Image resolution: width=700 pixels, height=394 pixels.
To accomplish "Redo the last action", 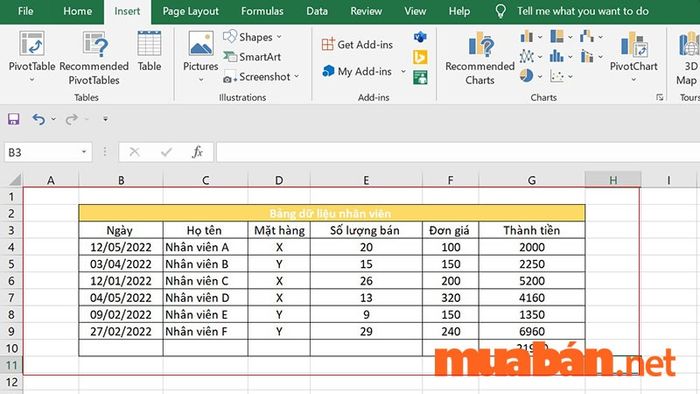I will 71,119.
